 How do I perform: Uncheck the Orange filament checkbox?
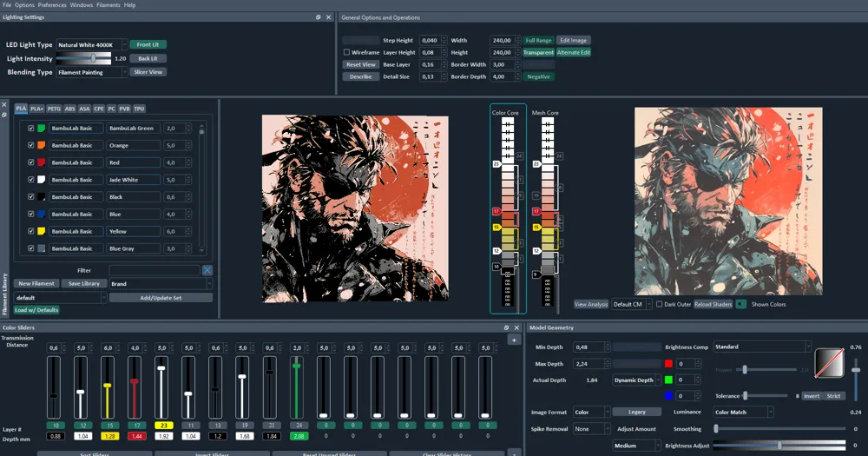[31, 145]
